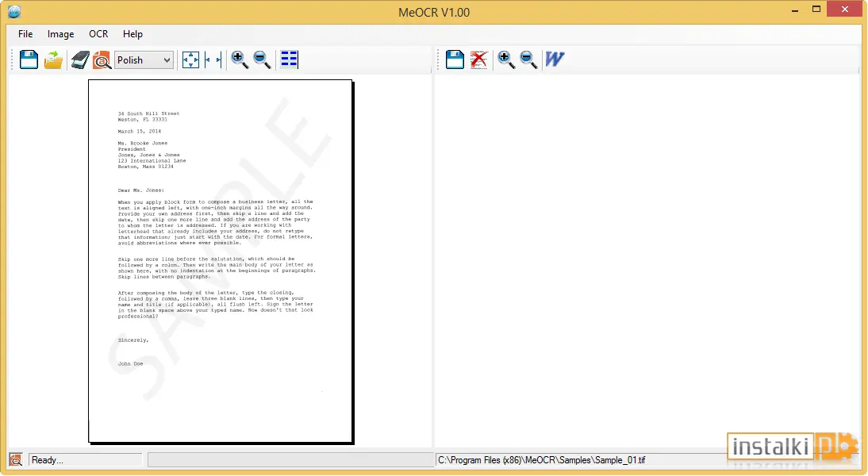Export text to Word via W icon

point(555,59)
